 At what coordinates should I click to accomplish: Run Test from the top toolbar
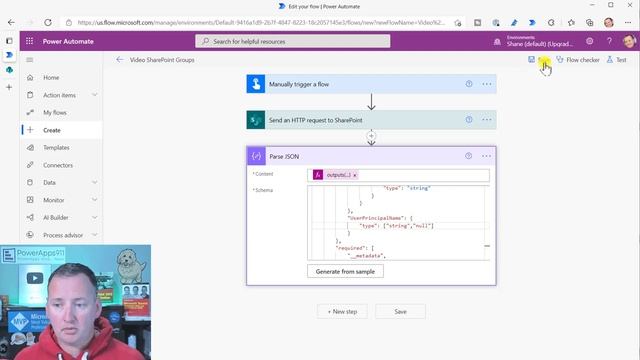[616, 60]
